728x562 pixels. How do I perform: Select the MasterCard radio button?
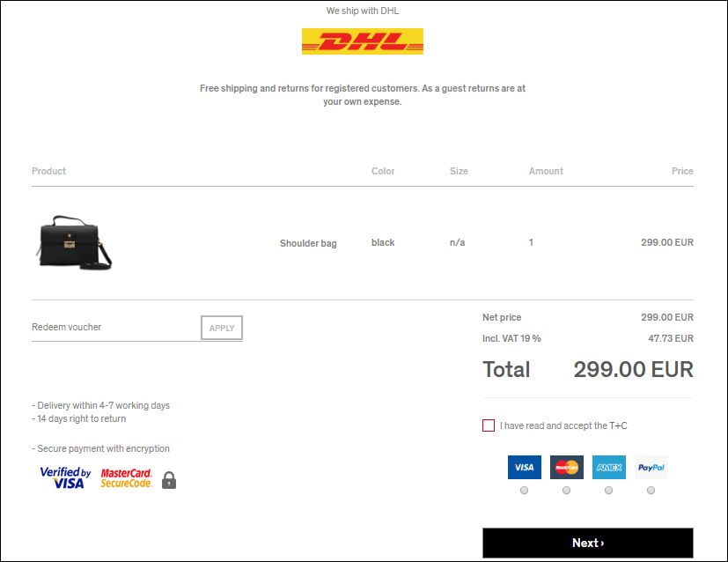pyautogui.click(x=566, y=491)
